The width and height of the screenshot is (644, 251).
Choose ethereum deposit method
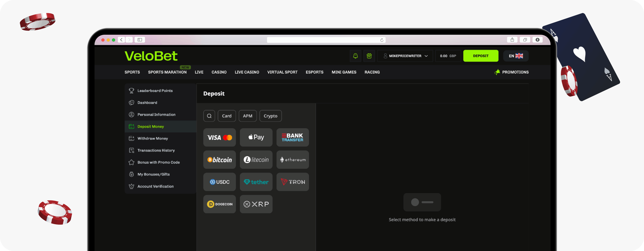(293, 160)
